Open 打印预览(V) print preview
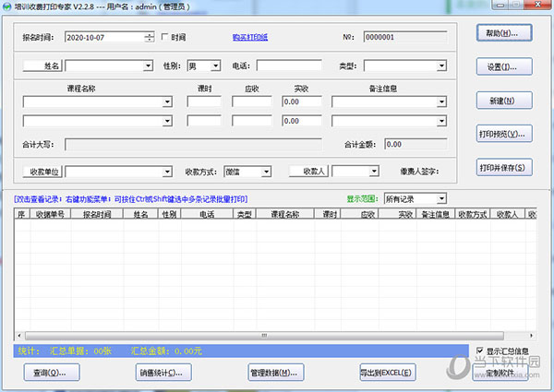The width and height of the screenshot is (554, 392). (504, 134)
